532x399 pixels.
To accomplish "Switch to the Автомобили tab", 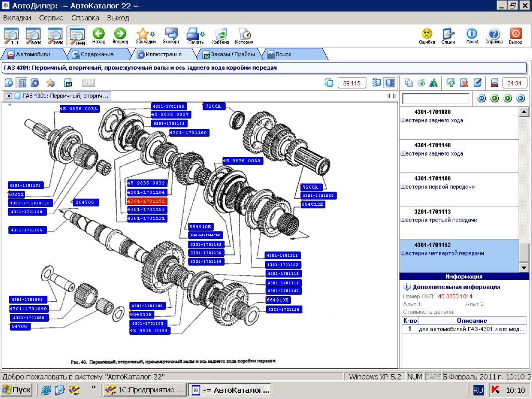I will [32, 54].
